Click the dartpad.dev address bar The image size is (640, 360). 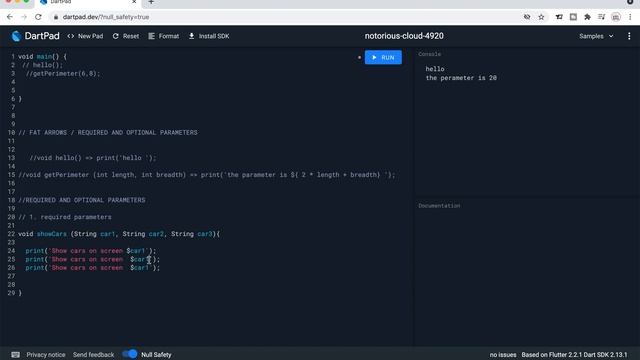tap(286, 17)
